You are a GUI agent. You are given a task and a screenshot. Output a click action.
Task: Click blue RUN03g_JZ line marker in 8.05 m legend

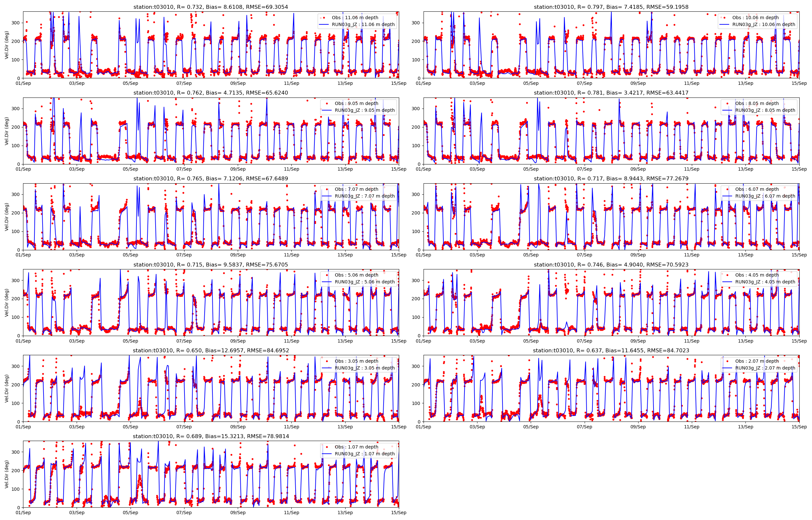click(727, 110)
